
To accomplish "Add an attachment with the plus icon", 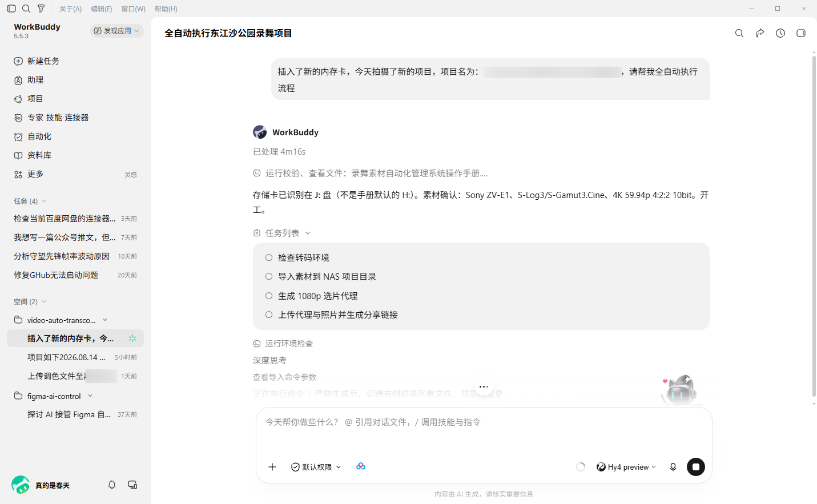I will pyautogui.click(x=272, y=467).
